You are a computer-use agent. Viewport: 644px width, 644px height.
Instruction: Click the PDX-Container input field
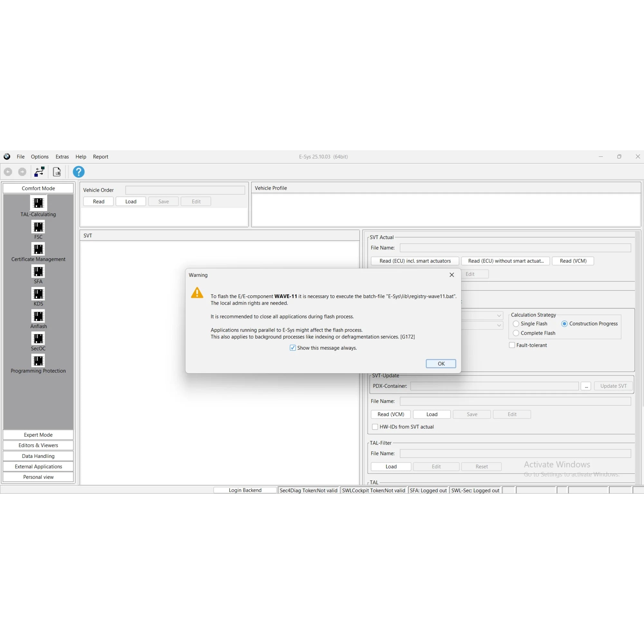pyautogui.click(x=495, y=386)
